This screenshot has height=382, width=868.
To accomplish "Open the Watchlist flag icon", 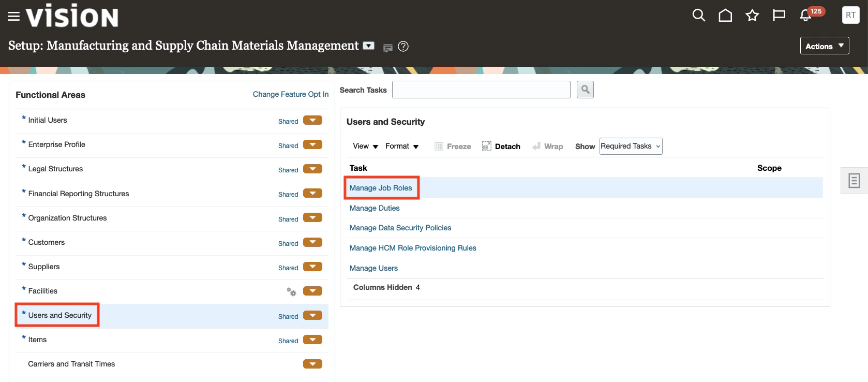I will tap(779, 16).
